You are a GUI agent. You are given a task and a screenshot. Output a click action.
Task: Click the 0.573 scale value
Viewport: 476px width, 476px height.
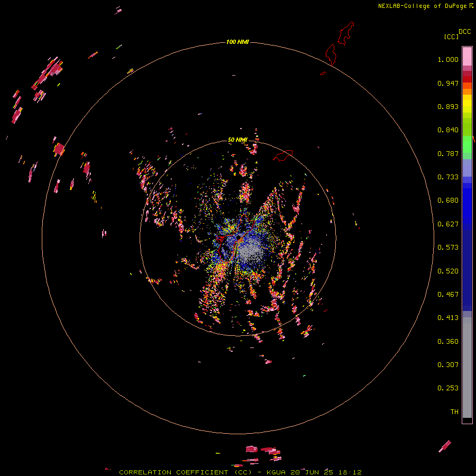pyautogui.click(x=448, y=248)
